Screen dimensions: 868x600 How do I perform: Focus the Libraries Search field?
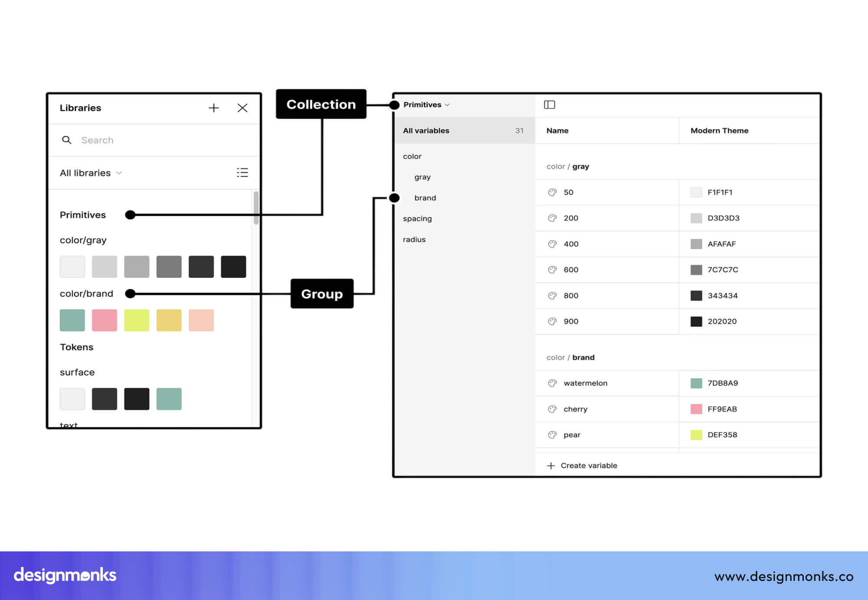[x=154, y=140]
